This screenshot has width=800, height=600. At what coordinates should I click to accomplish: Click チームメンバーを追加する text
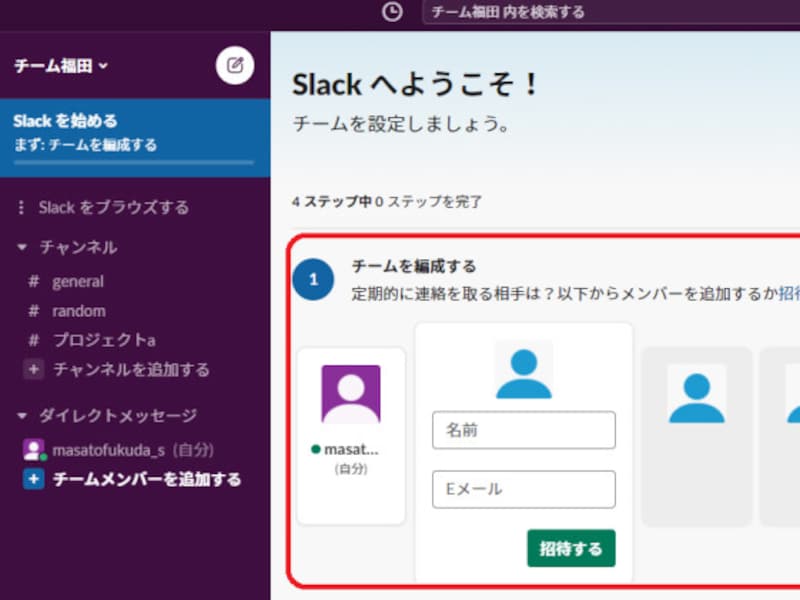point(147,480)
